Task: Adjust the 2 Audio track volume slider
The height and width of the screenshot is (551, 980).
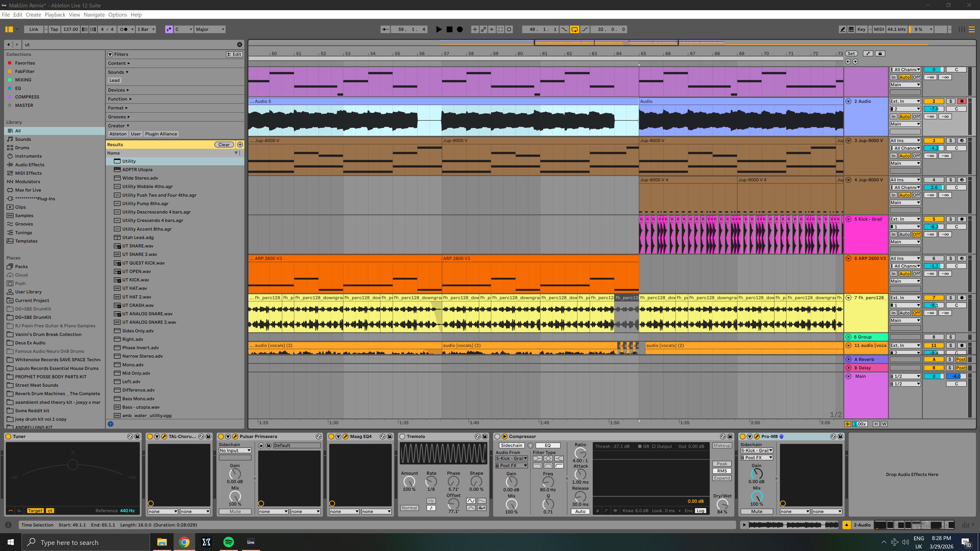Action: [934, 109]
